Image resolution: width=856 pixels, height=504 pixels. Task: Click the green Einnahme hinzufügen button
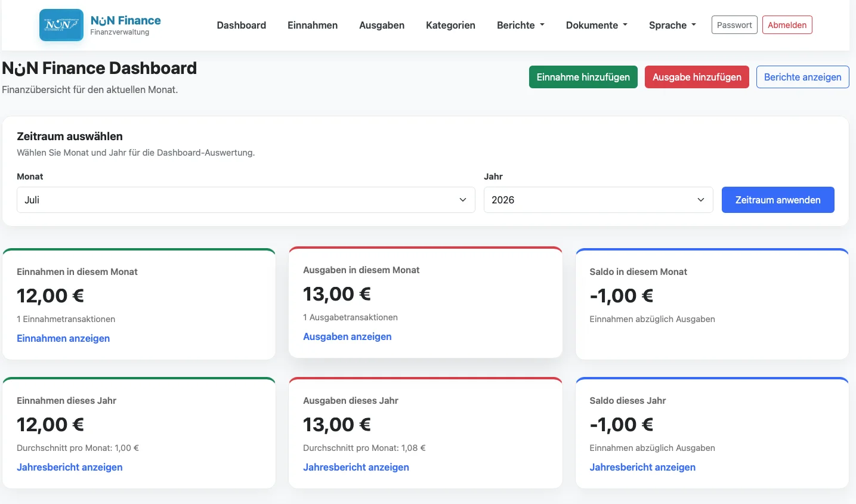(583, 77)
